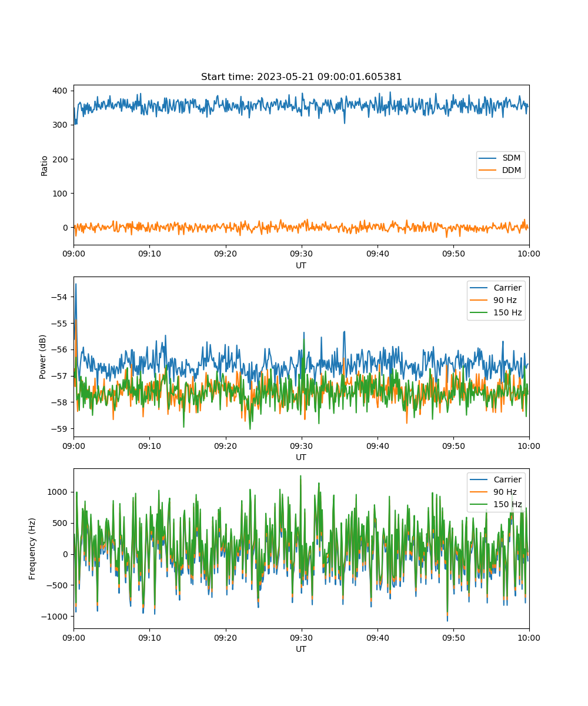Click the 09:10 tick under the power plot
Viewport: 588px width, 706px height.
[149, 445]
